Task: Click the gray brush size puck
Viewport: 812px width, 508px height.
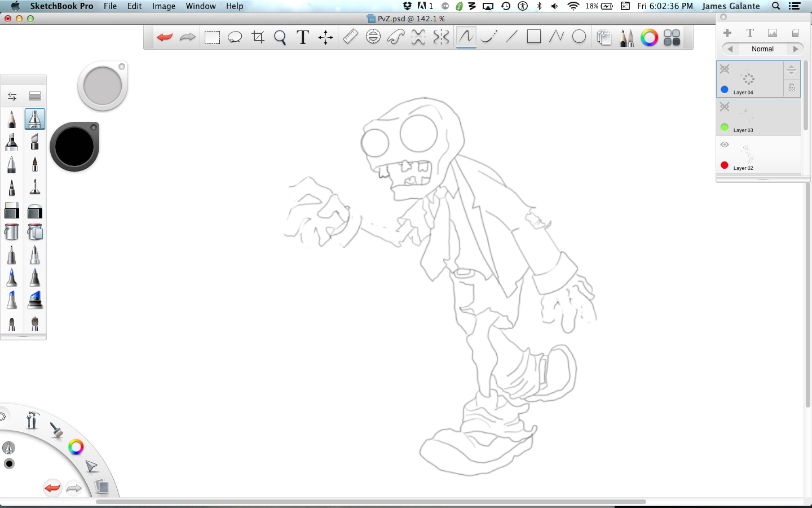Action: [103, 86]
